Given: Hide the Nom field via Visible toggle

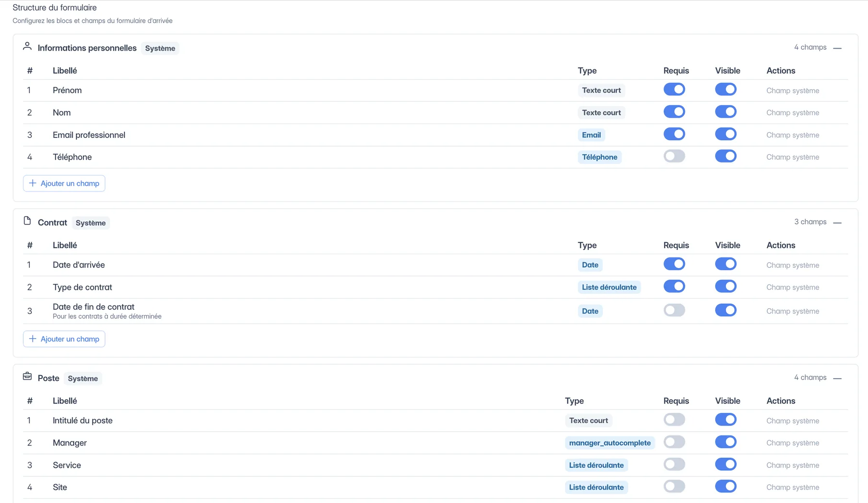Looking at the screenshot, I should point(726,112).
